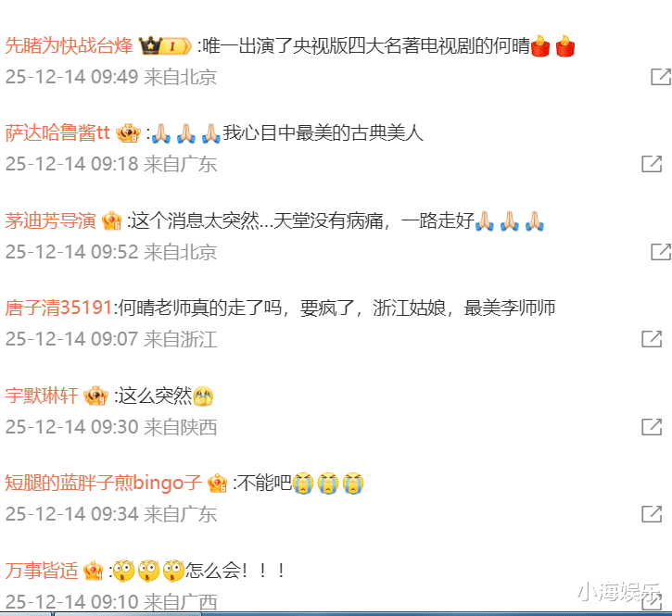This screenshot has height=616, width=672.
Task: Click the crown badge next to 茅迪芳导演
Action: pos(111,220)
